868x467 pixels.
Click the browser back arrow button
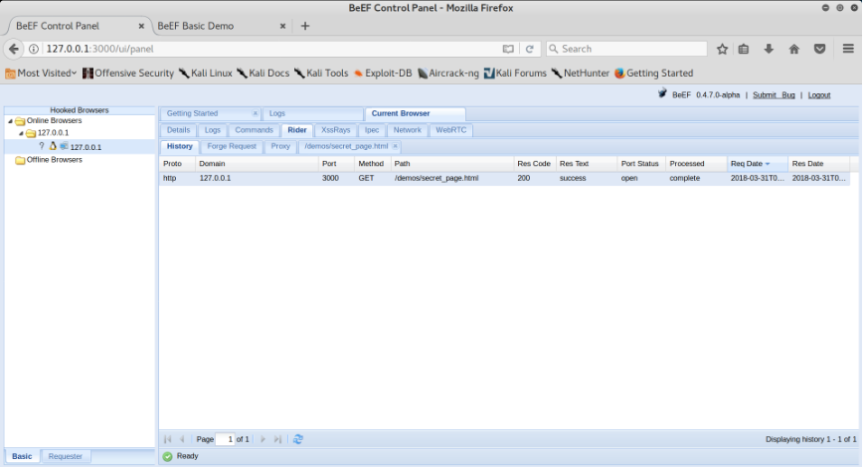(14, 49)
